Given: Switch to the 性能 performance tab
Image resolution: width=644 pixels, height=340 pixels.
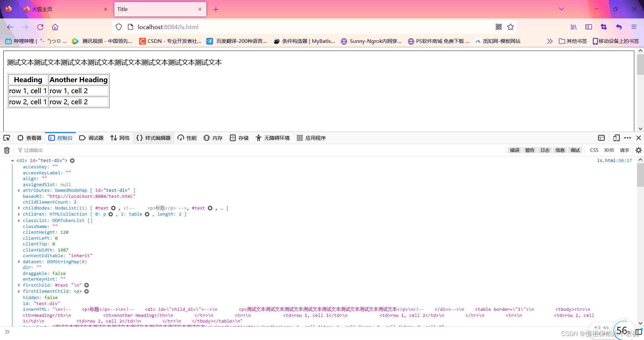Looking at the screenshot, I should pyautogui.click(x=187, y=138).
